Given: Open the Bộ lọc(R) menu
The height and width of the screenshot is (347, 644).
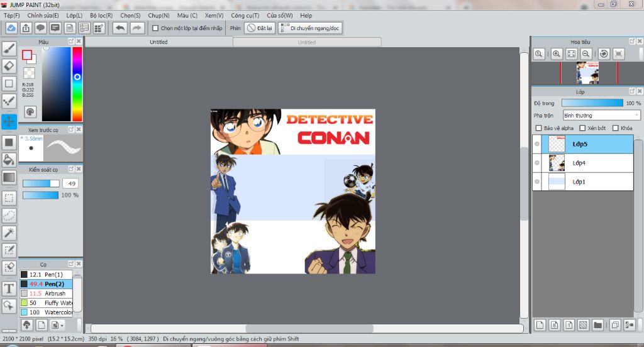Looking at the screenshot, I should 101,15.
